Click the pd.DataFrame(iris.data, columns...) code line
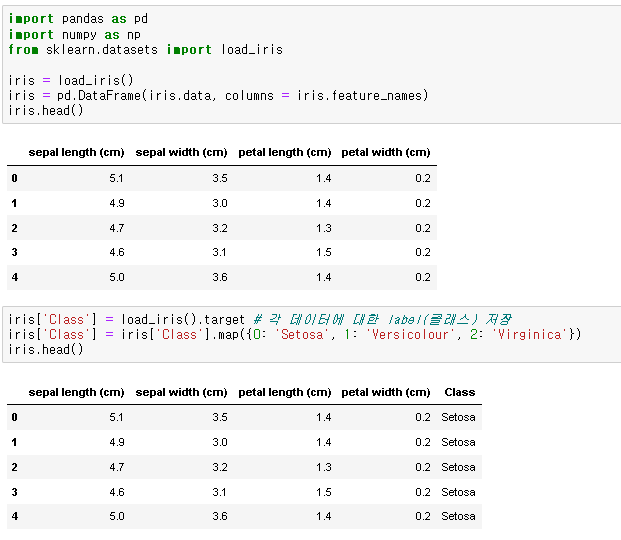Image resolution: width=621 pixels, height=540 pixels. [218, 95]
